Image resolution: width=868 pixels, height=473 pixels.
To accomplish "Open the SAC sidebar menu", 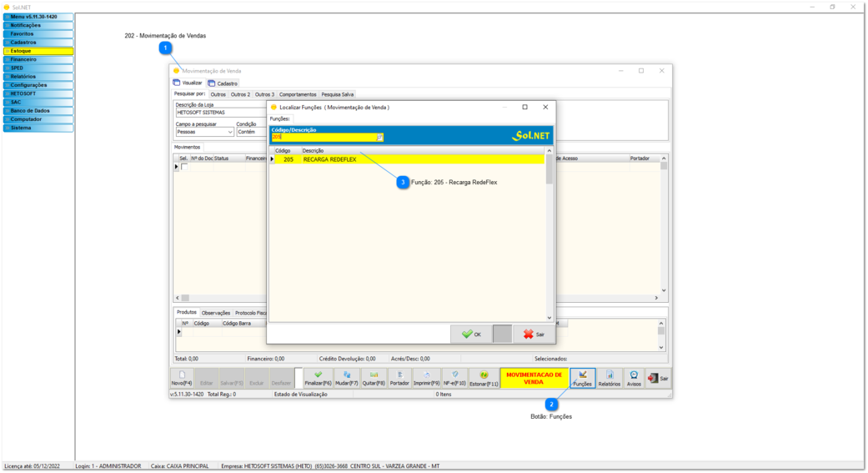I will click(38, 103).
